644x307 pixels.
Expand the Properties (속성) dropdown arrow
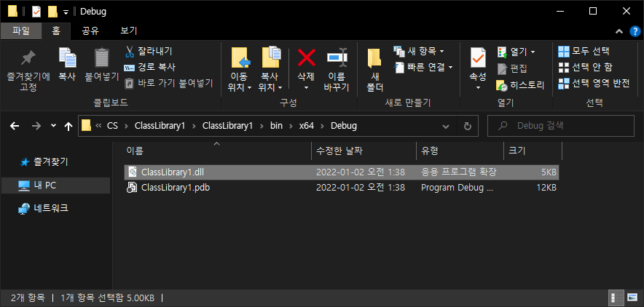[478, 88]
